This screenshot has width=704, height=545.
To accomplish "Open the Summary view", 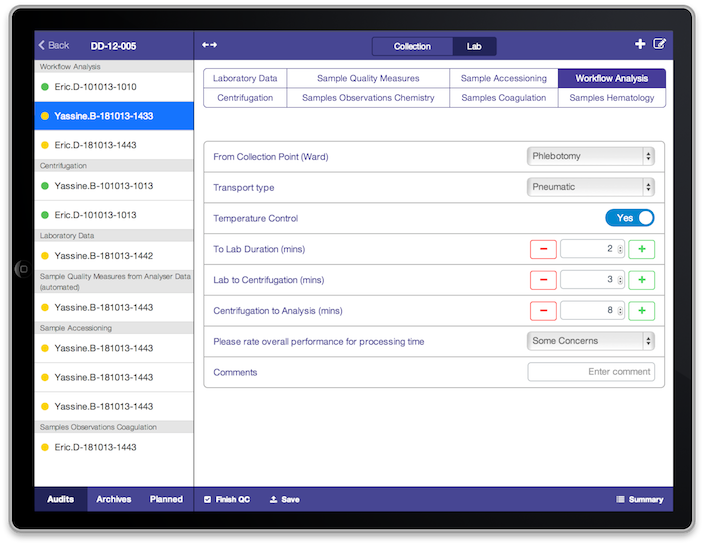I will coord(639,499).
